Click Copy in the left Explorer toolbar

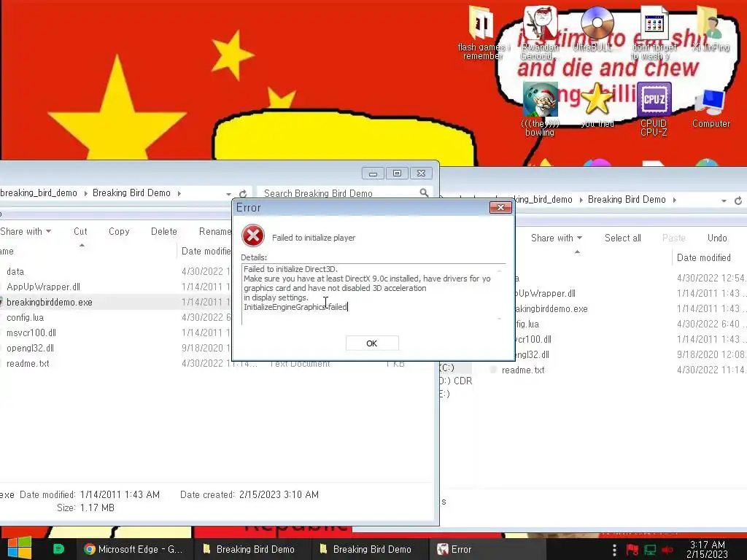point(119,231)
